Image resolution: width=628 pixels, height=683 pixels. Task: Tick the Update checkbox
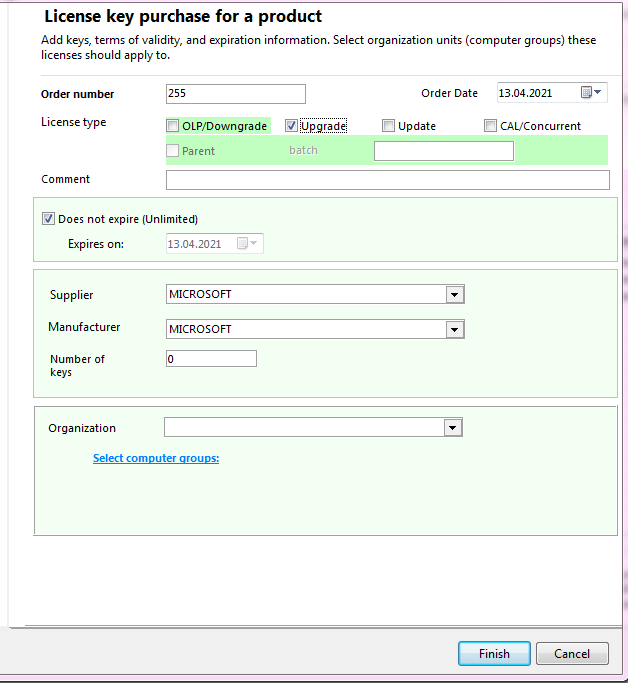point(388,126)
